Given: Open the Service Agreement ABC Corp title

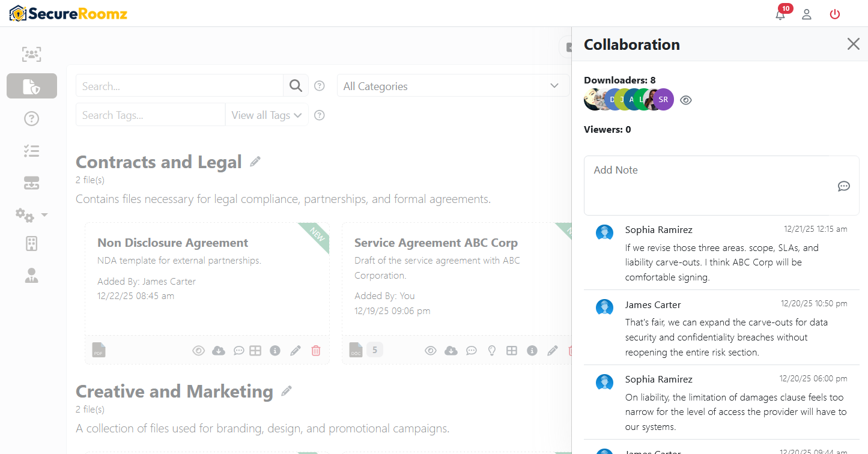Looking at the screenshot, I should pyautogui.click(x=436, y=243).
